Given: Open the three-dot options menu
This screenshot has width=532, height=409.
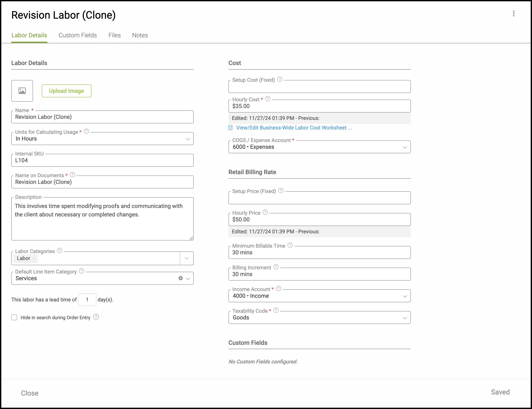Looking at the screenshot, I should (x=514, y=14).
